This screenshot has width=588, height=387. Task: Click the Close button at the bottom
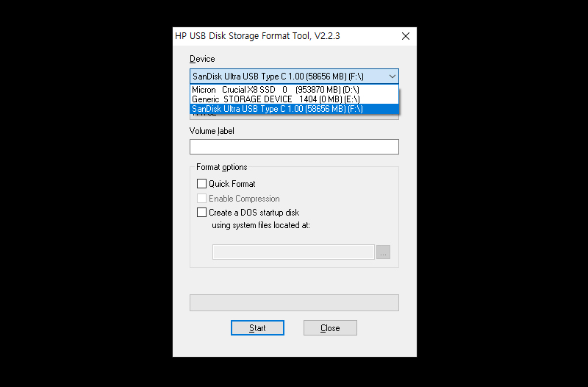[x=330, y=328]
